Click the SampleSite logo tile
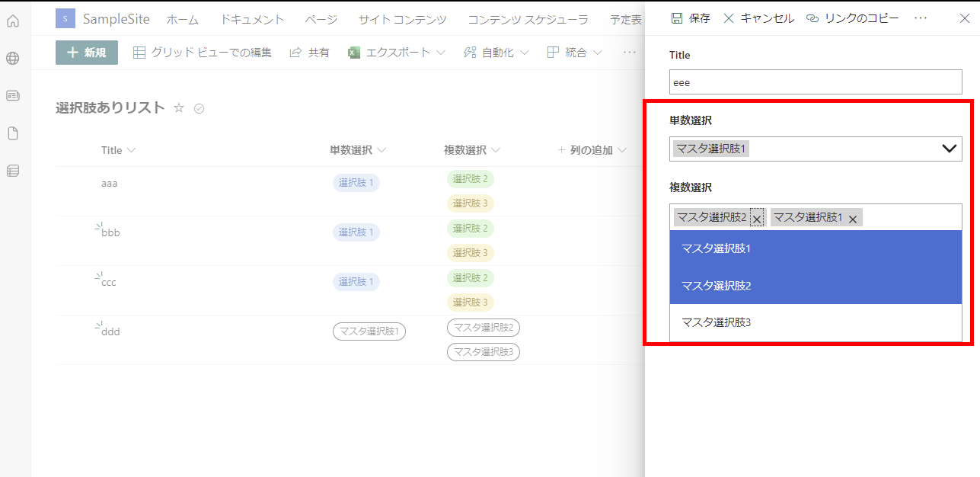This screenshot has height=477, width=980. click(x=65, y=18)
